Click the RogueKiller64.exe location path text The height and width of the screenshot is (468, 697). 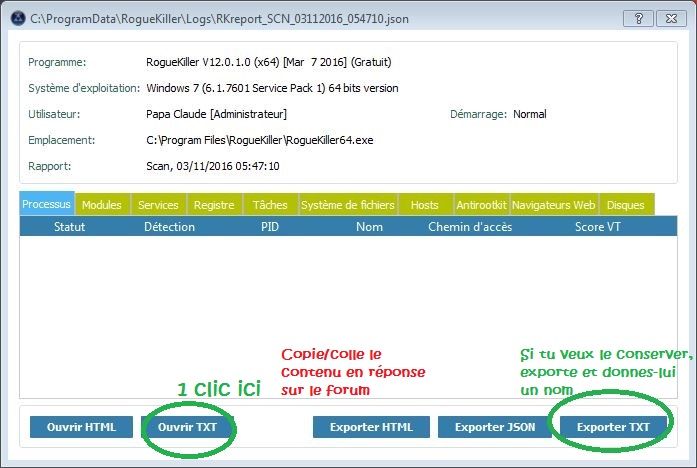point(260,140)
